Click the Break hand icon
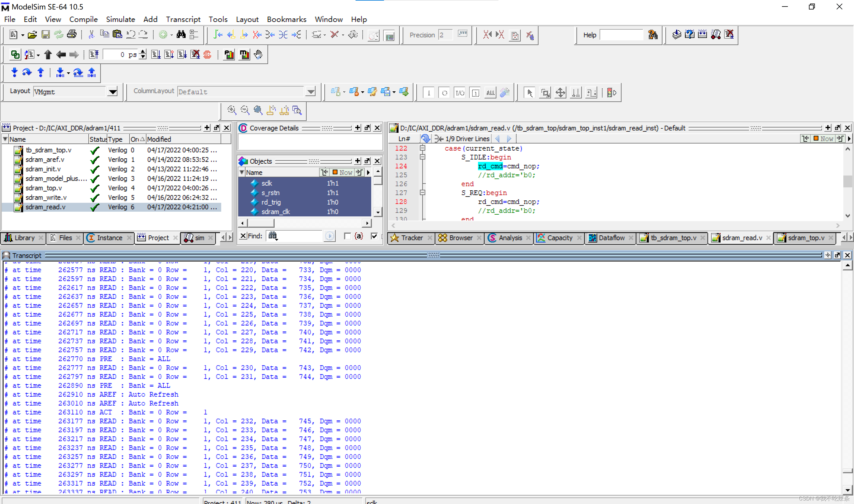 258,54
